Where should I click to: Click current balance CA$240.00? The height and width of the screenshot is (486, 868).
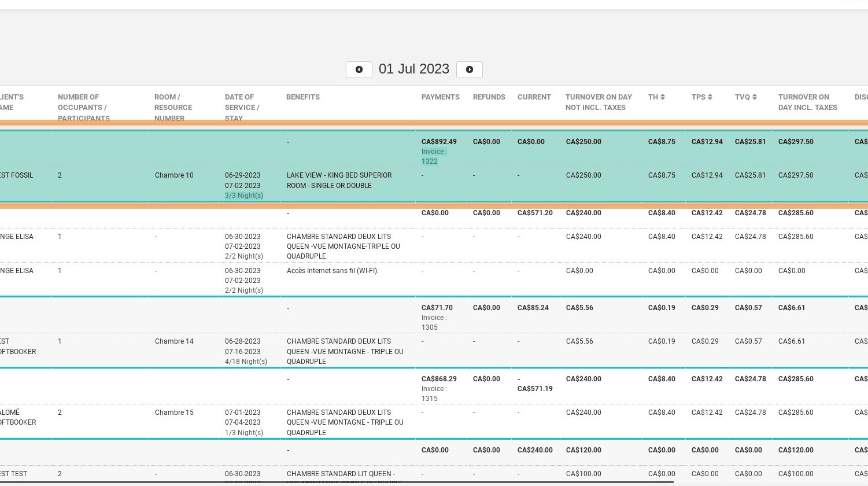click(x=535, y=450)
